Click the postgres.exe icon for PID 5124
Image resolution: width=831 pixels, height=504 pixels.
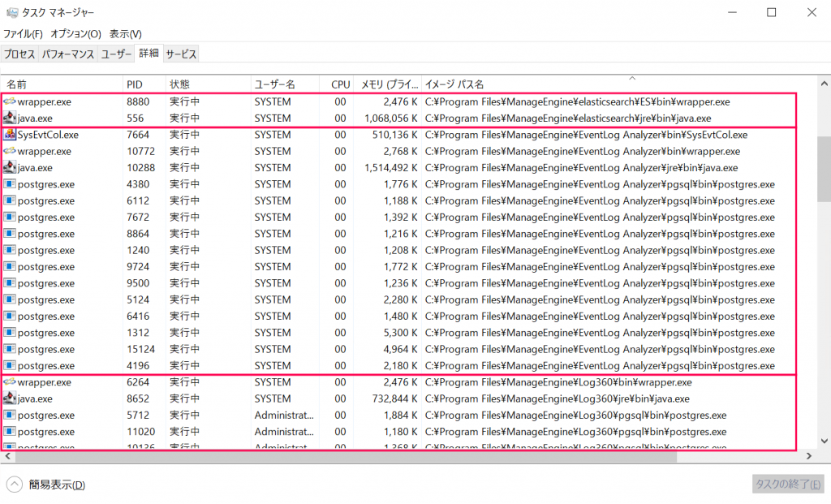pyautogui.click(x=10, y=299)
